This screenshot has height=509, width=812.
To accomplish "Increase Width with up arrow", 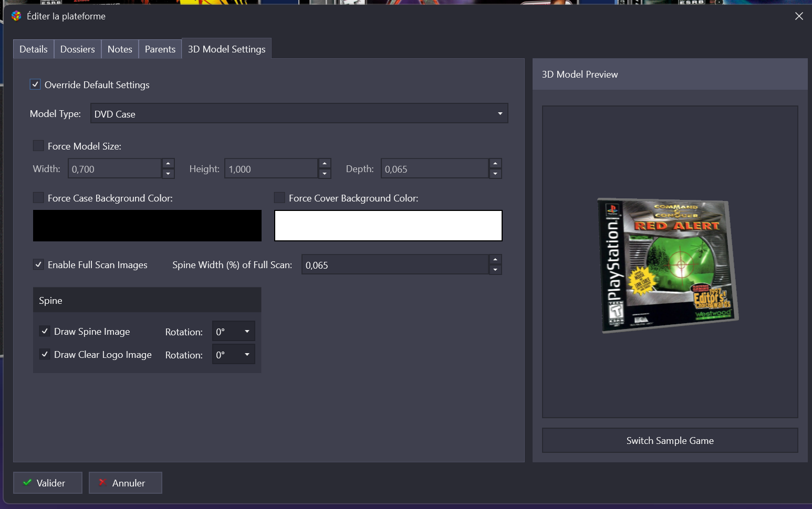I will [x=168, y=164].
